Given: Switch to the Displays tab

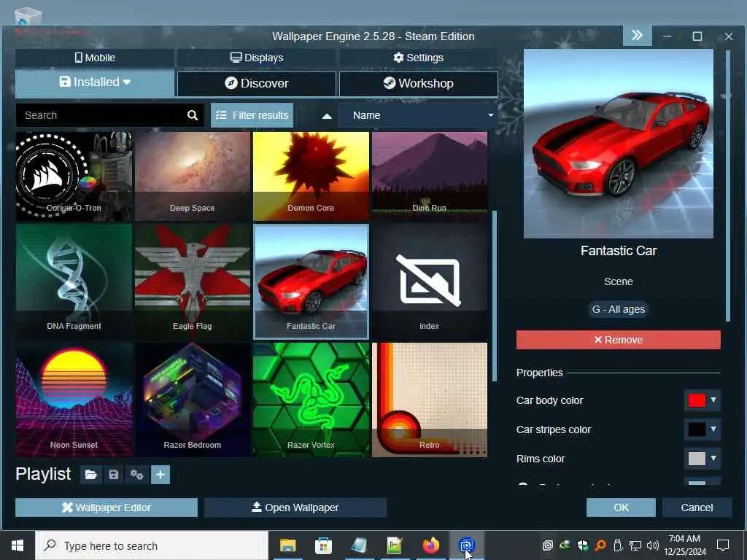Looking at the screenshot, I should point(256,58).
